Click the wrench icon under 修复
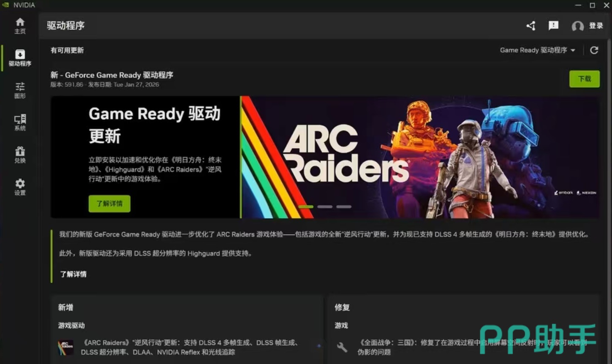The height and width of the screenshot is (364, 612). pos(342,348)
